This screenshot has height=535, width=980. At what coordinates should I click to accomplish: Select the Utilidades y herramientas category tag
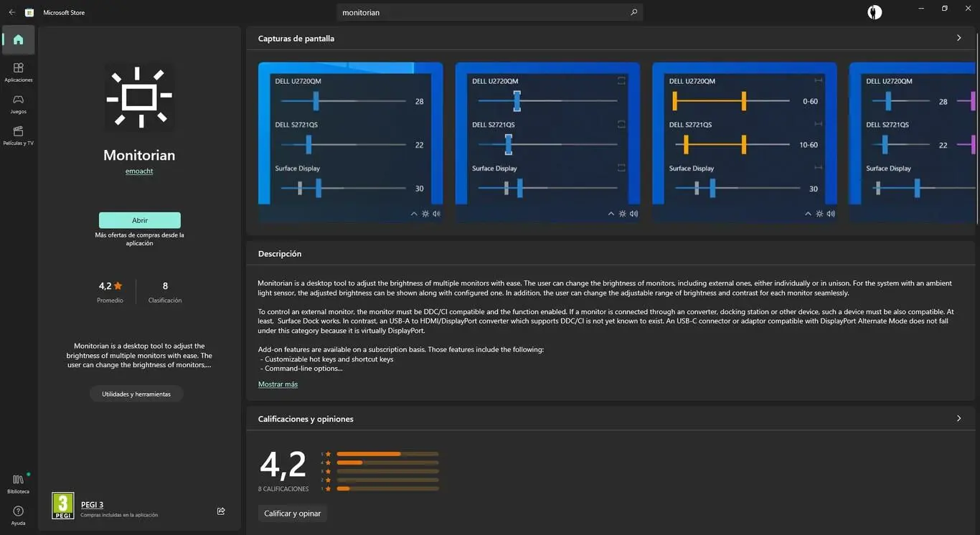[136, 394]
